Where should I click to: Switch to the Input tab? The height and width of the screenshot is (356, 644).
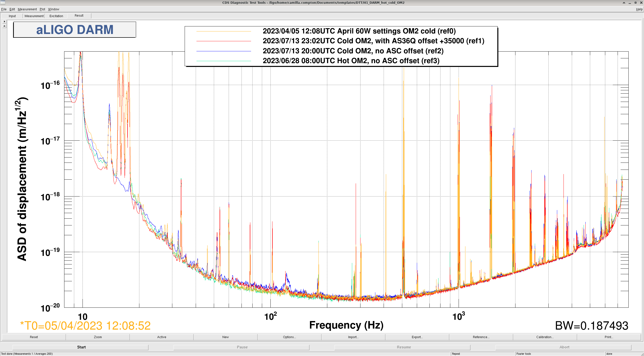point(12,16)
